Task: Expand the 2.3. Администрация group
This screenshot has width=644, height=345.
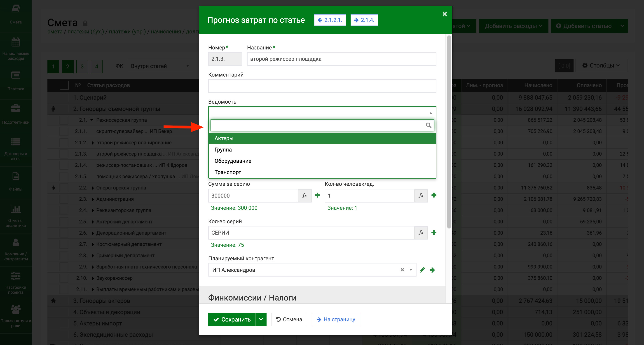Action: coord(93,199)
